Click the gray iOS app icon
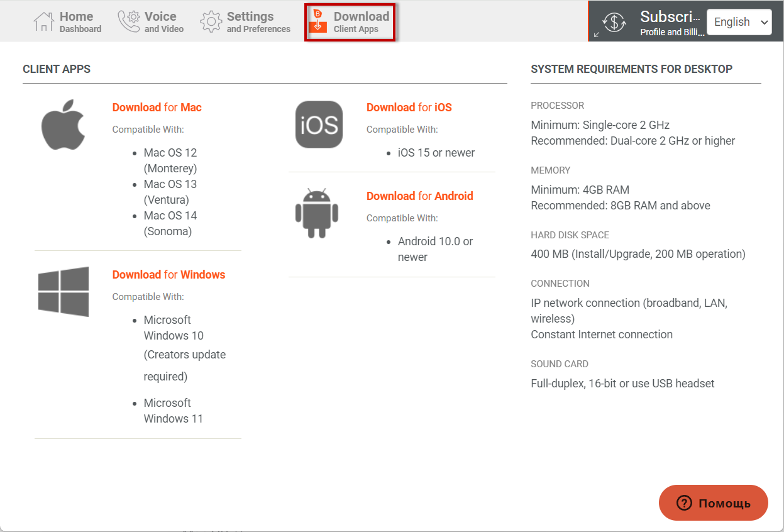 (319, 125)
